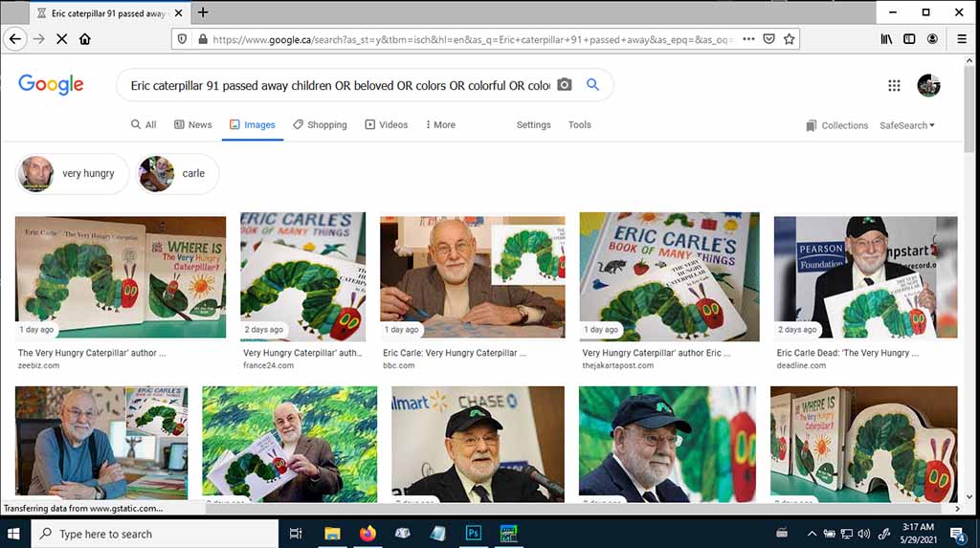The height and width of the screenshot is (548, 980).
Task: Open a new browser tab
Action: pos(203,12)
